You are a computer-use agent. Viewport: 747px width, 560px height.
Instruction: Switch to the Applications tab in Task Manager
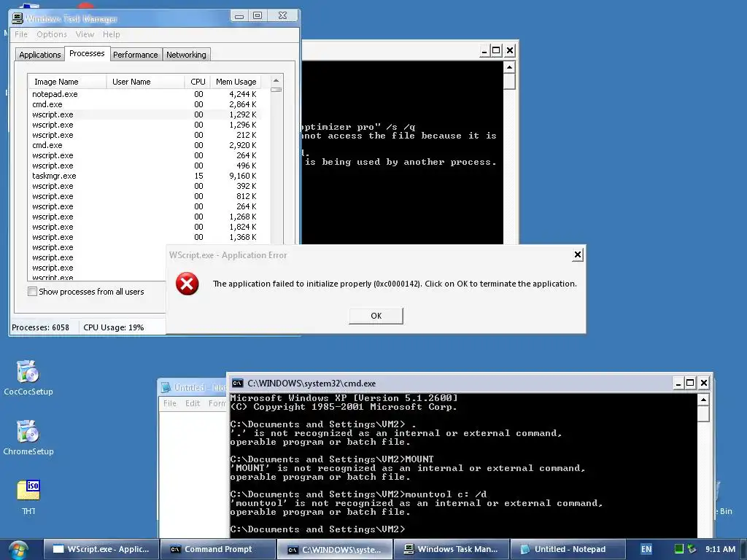pos(40,55)
